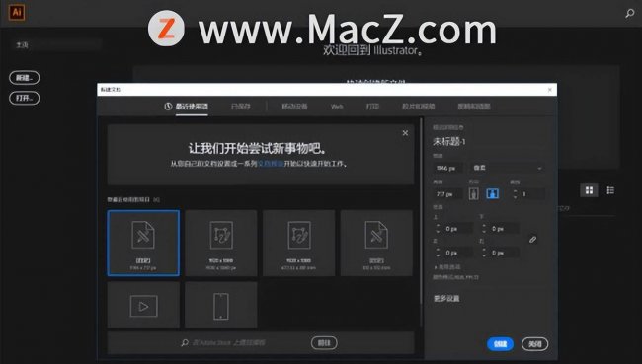
Task: Switch home screen to grid view
Action: (x=590, y=190)
